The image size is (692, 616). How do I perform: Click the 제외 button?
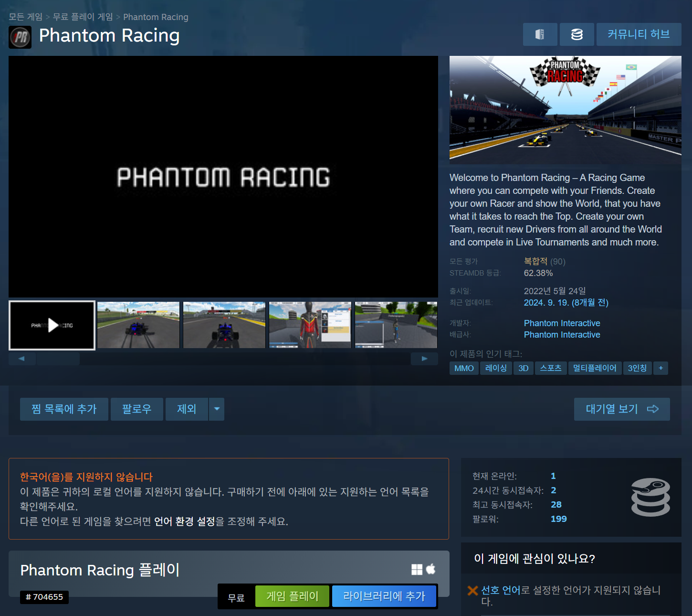(187, 409)
